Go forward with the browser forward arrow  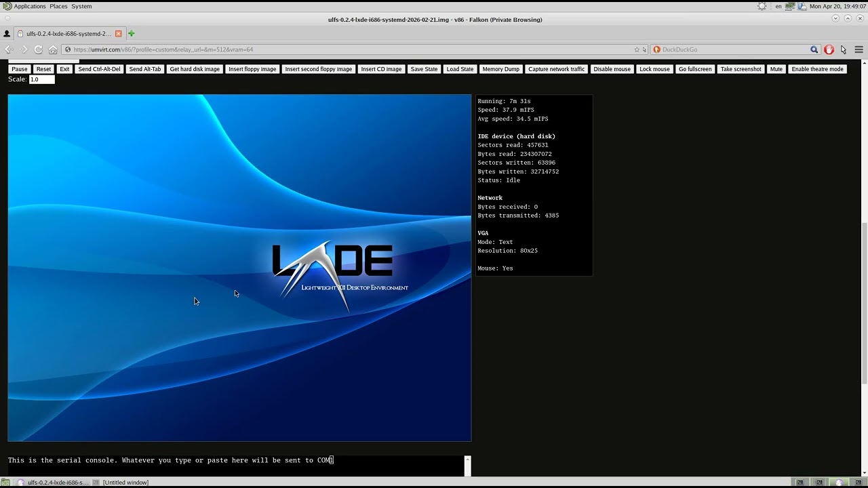pos(23,49)
